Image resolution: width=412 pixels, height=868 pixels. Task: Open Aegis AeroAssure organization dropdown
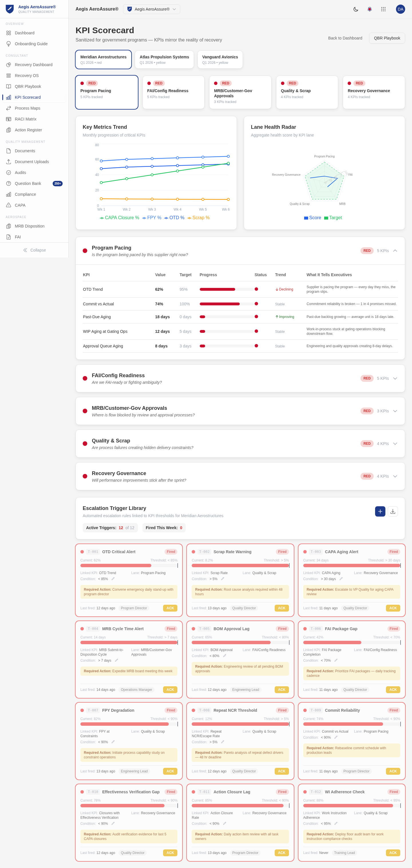click(x=152, y=9)
